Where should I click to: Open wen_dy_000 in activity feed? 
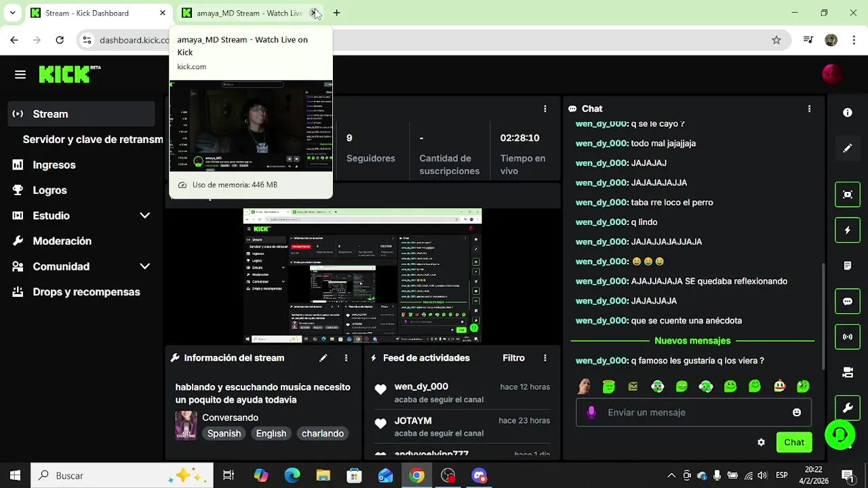coord(421,386)
